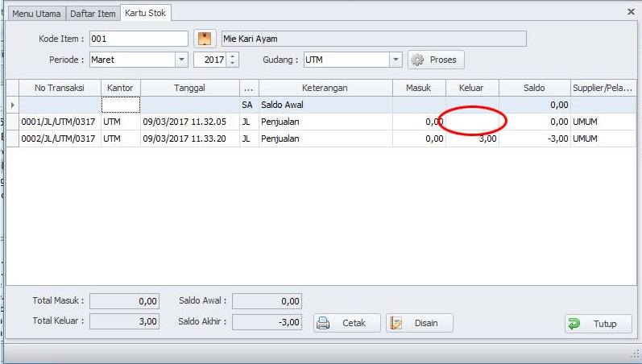Click the Keterangan column header
Image resolution: width=642 pixels, height=364 pixels.
(325, 88)
